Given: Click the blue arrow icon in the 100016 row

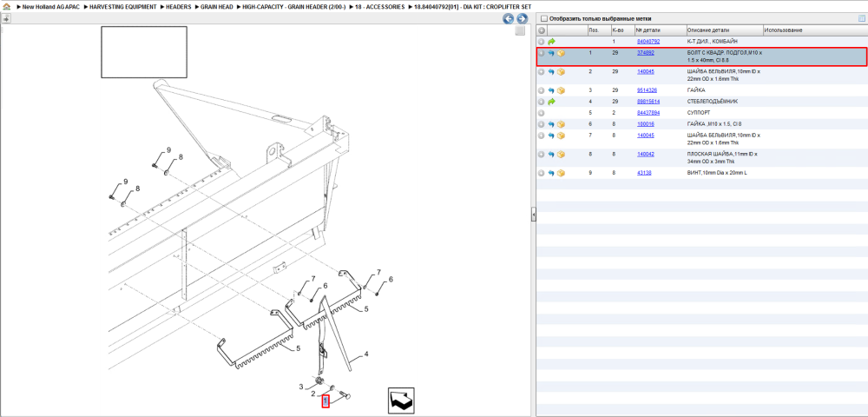Looking at the screenshot, I should coord(551,124).
